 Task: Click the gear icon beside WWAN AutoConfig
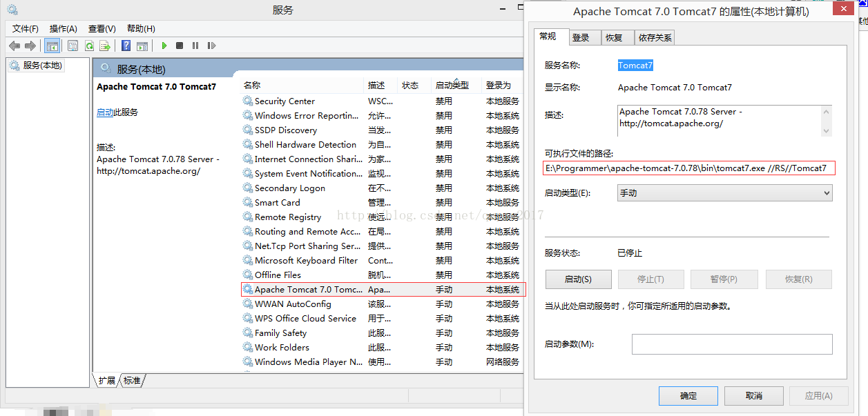(248, 304)
